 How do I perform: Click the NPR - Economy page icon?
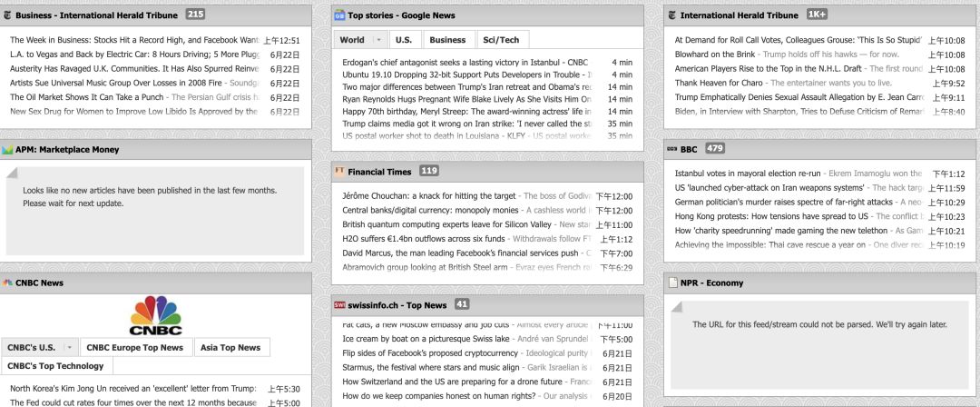pos(672,283)
